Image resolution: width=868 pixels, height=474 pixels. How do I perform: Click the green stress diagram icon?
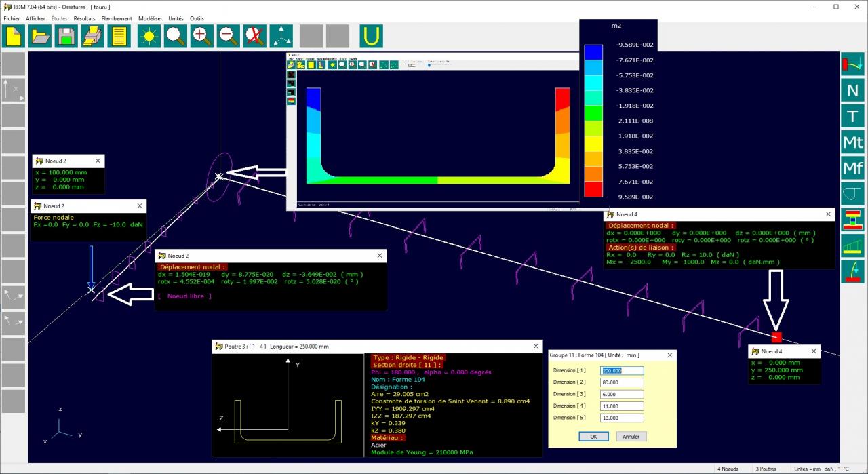coord(852,245)
